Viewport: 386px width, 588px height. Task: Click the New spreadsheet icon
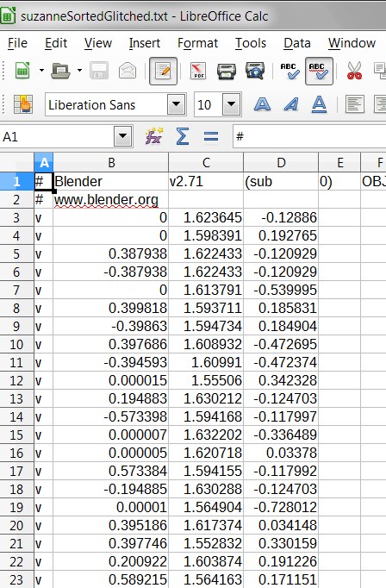click(22, 71)
